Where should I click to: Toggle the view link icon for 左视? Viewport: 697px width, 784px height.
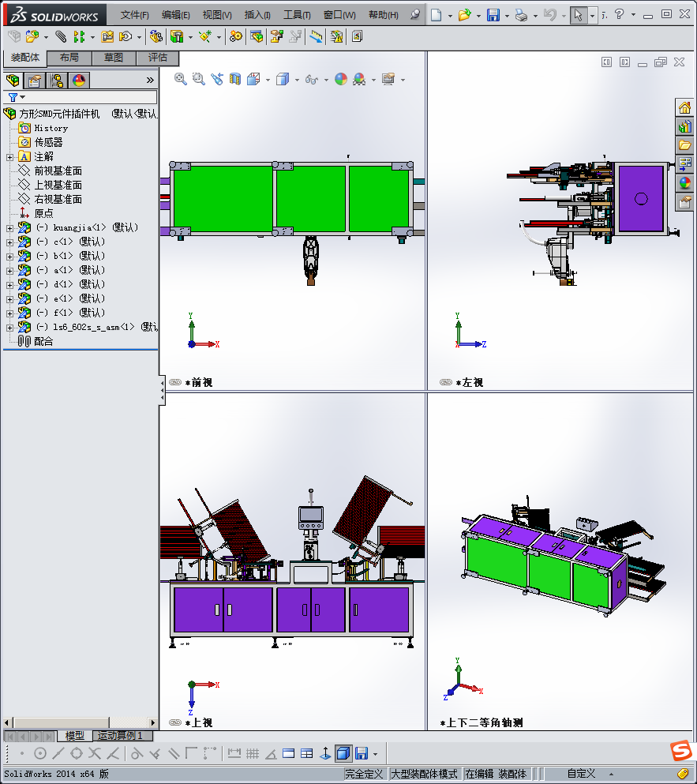coord(445,382)
